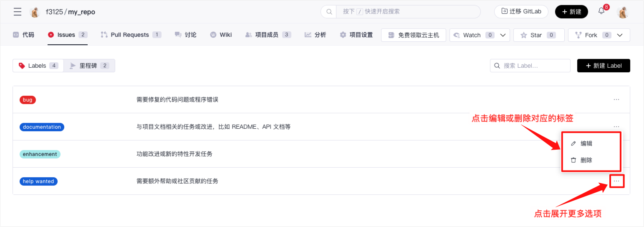This screenshot has width=644, height=227.
Task: Focus the 搜索 Label search field
Action: coord(534,66)
